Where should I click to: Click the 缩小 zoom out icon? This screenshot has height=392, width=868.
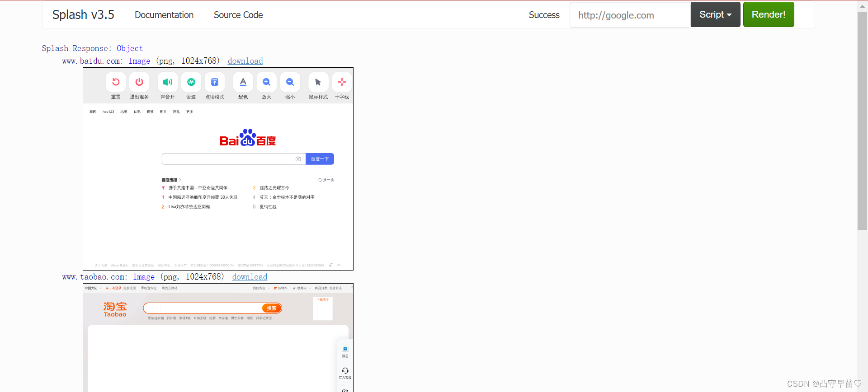click(290, 82)
